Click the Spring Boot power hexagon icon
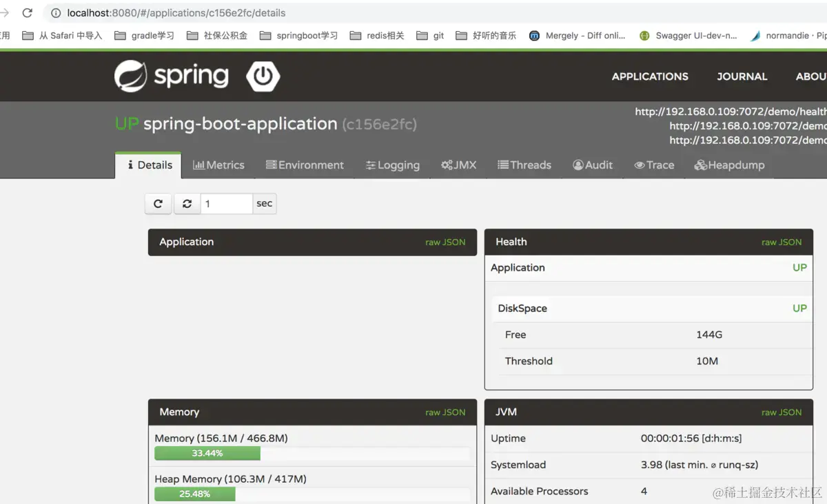Image resolution: width=827 pixels, height=504 pixels. 263,76
